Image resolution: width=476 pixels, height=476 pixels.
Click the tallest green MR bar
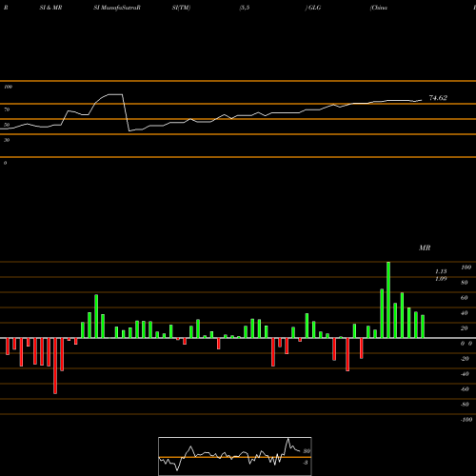pyautogui.click(x=388, y=300)
